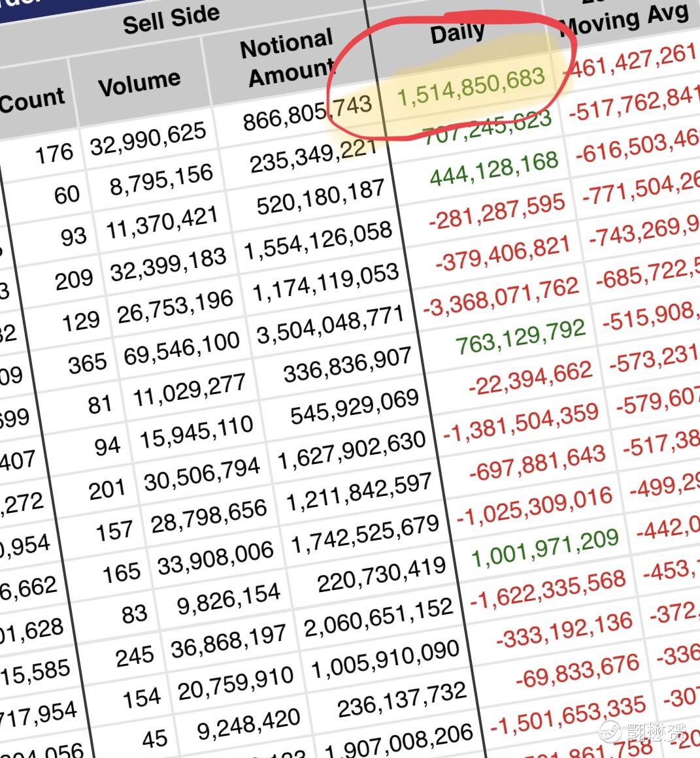Select daily value -1,025,309,016
The height and width of the screenshot is (758, 700).
pos(534,506)
